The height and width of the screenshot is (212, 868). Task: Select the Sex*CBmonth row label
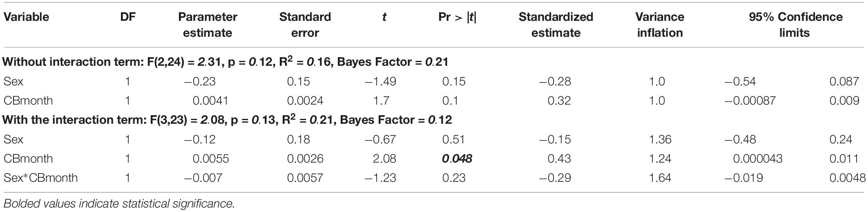(x=40, y=178)
